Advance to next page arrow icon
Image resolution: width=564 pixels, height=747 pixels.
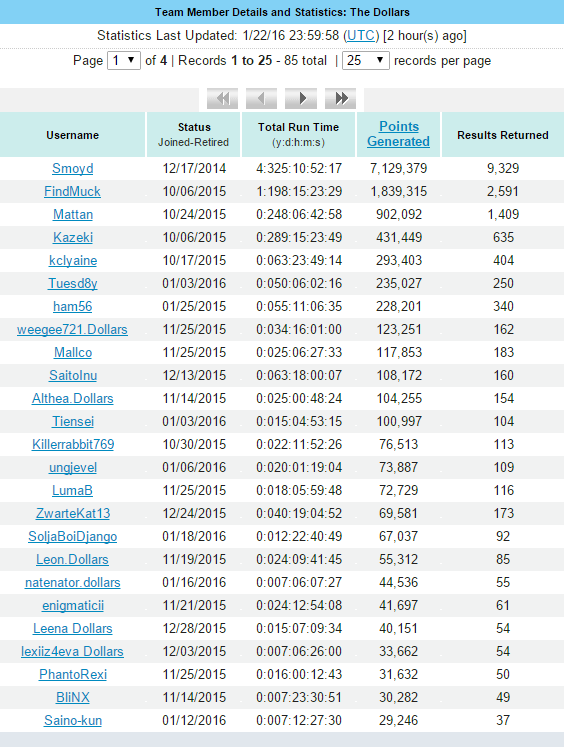301,99
